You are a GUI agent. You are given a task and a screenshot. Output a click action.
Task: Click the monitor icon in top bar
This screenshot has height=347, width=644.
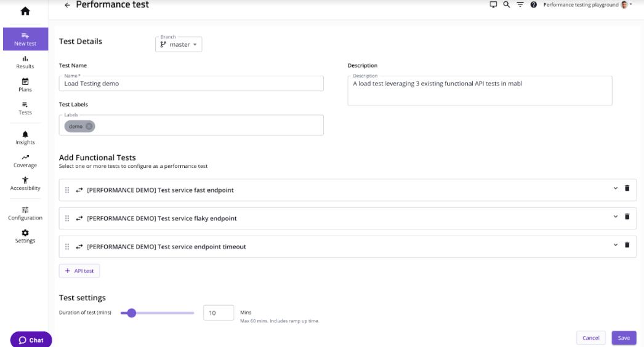493,4
